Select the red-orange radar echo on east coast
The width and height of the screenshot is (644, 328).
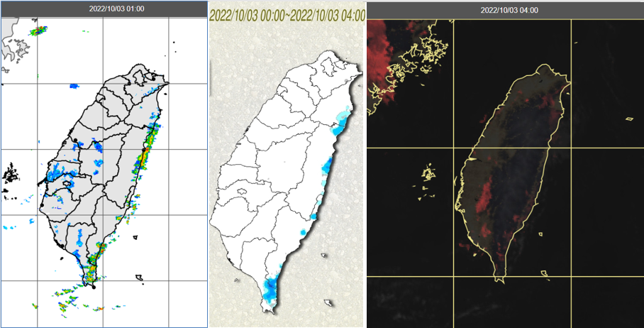pyautogui.click(x=145, y=155)
